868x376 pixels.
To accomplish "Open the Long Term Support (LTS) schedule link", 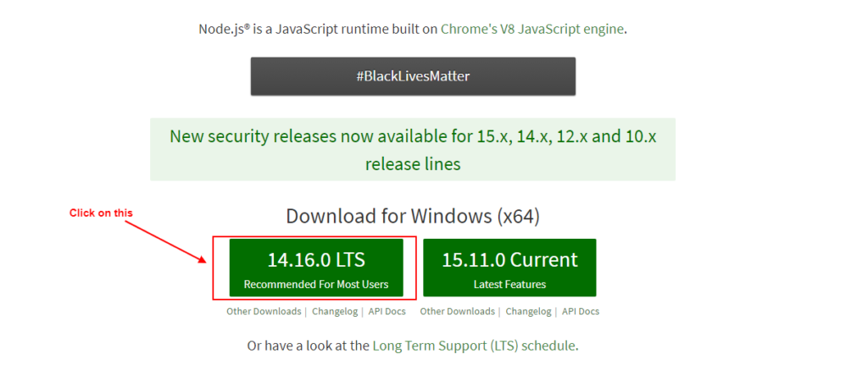I will pyautogui.click(x=474, y=346).
